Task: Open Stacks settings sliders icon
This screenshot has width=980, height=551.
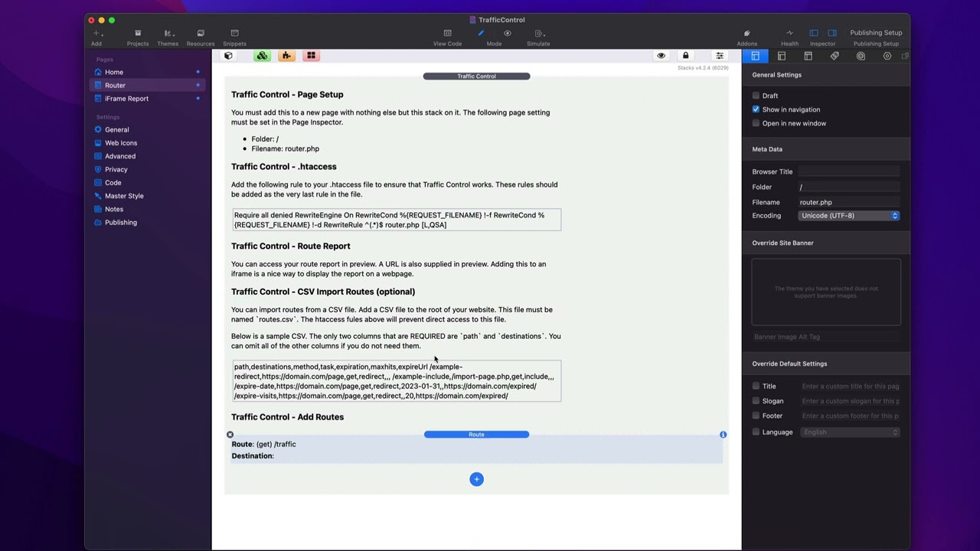Action: pos(720,56)
